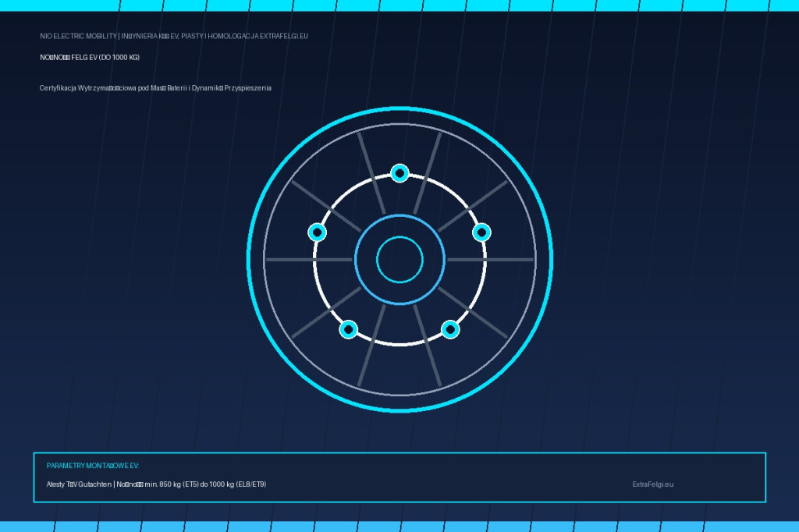Select the horizontal spoke pointing right
Image resolution: width=799 pixels, height=532 pixels.
click(x=490, y=260)
